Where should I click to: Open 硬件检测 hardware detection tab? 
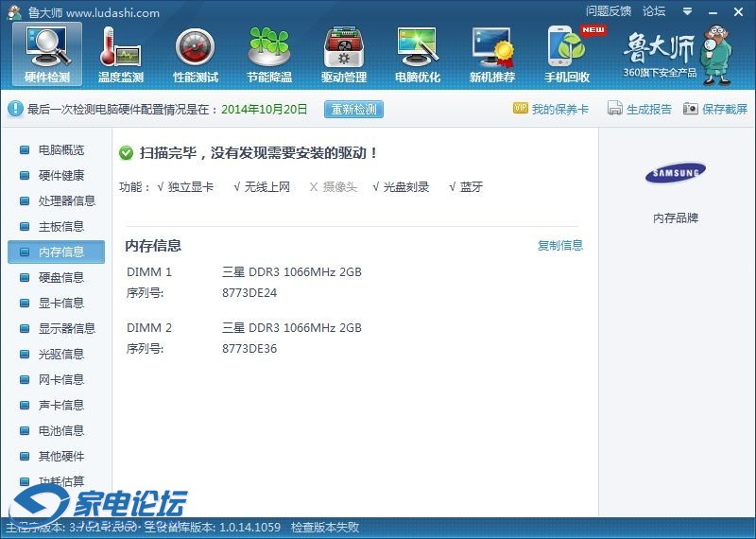47,55
